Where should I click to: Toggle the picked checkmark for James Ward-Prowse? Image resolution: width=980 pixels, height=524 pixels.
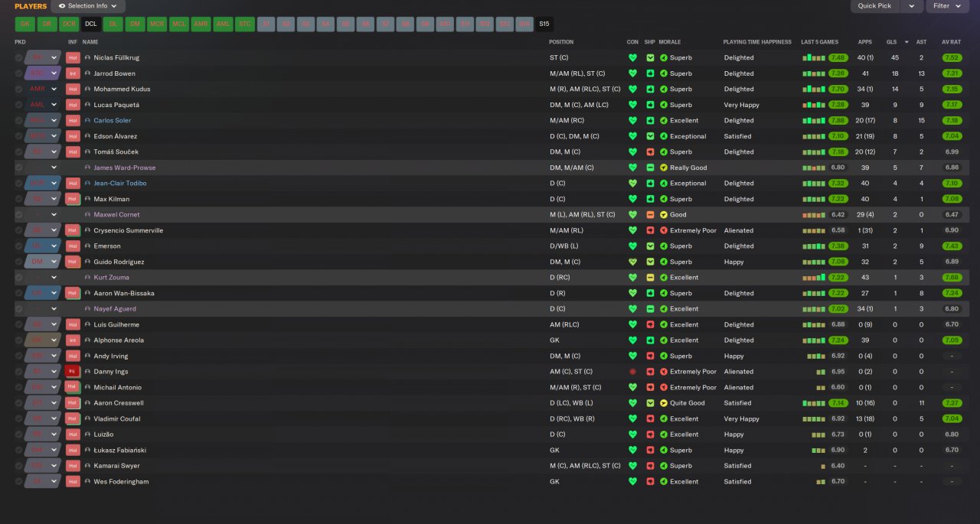coord(19,168)
